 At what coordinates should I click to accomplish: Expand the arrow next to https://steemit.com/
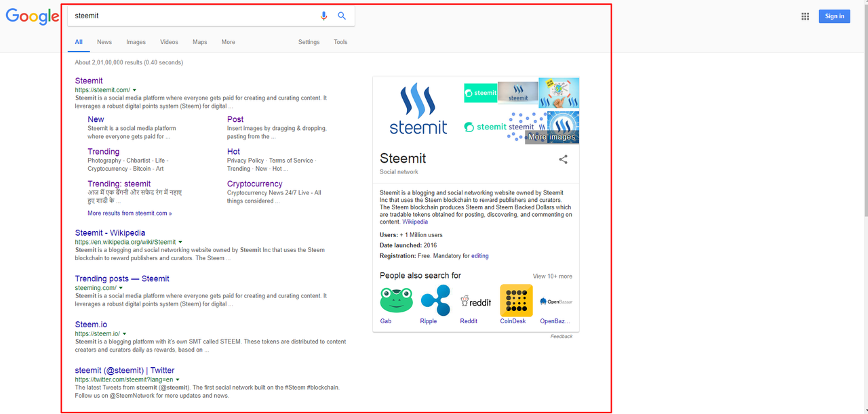click(134, 90)
